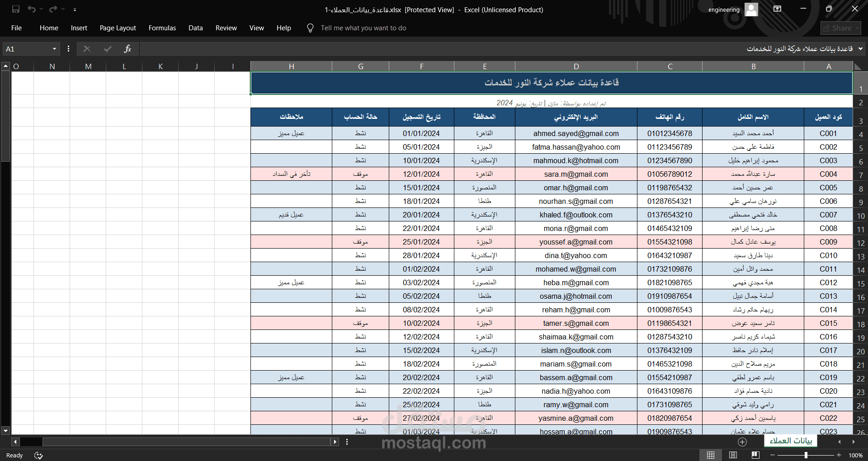Screen dimensions: 868x461
Task: Open the Help tab
Action: [x=284, y=28]
